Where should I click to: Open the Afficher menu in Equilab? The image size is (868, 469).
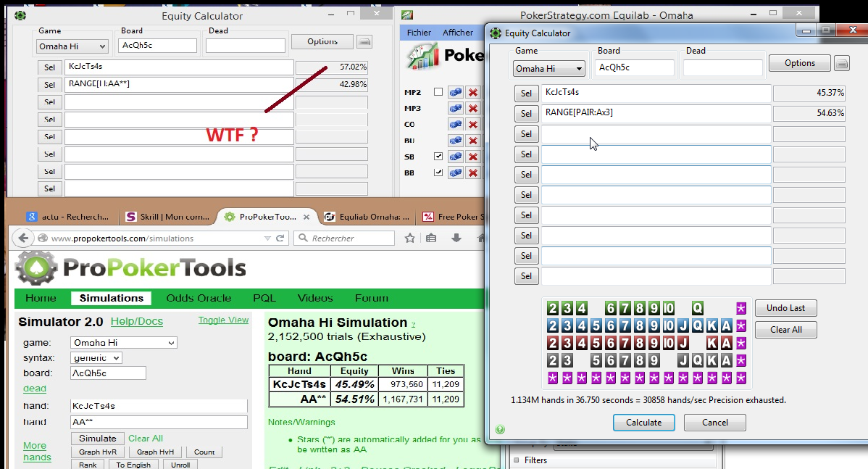coord(458,33)
